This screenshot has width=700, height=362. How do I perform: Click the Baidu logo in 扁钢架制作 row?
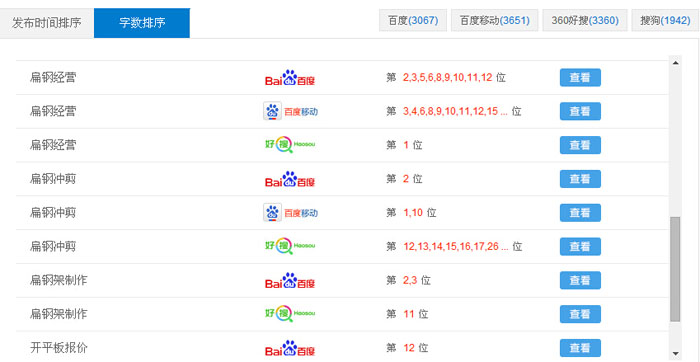coord(290,281)
